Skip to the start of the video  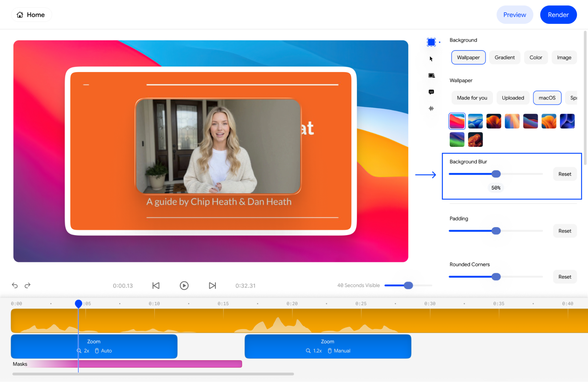(156, 286)
